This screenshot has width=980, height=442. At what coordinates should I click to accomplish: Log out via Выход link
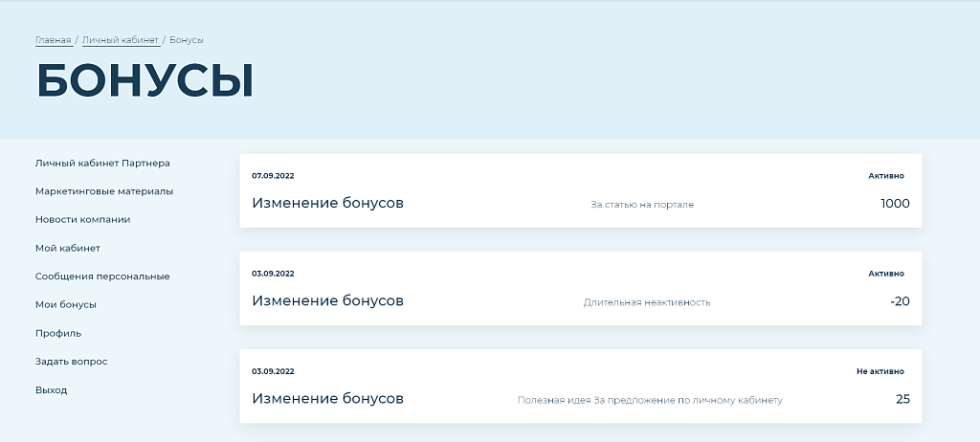click(51, 390)
